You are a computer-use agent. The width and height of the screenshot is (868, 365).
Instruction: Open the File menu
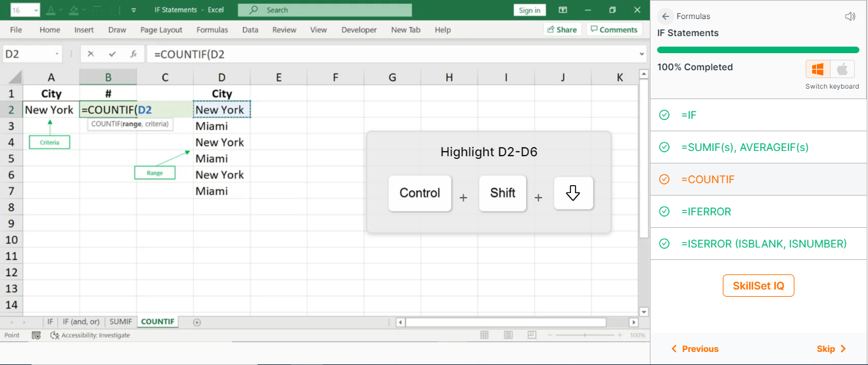(16, 30)
